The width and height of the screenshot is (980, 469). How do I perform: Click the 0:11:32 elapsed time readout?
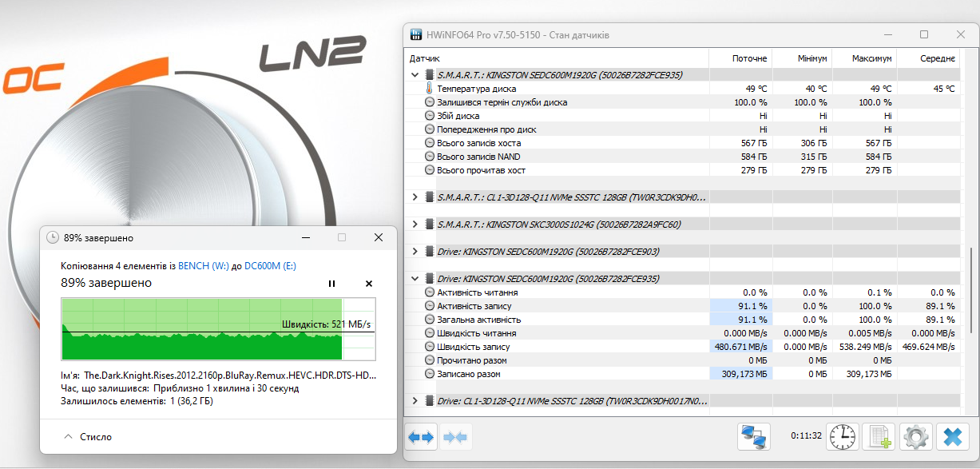pyautogui.click(x=806, y=436)
